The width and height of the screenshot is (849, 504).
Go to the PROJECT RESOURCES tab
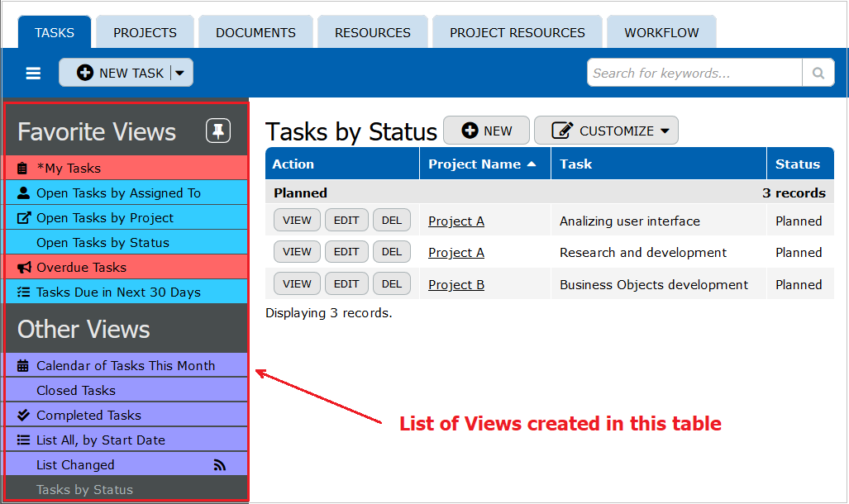pyautogui.click(x=518, y=32)
